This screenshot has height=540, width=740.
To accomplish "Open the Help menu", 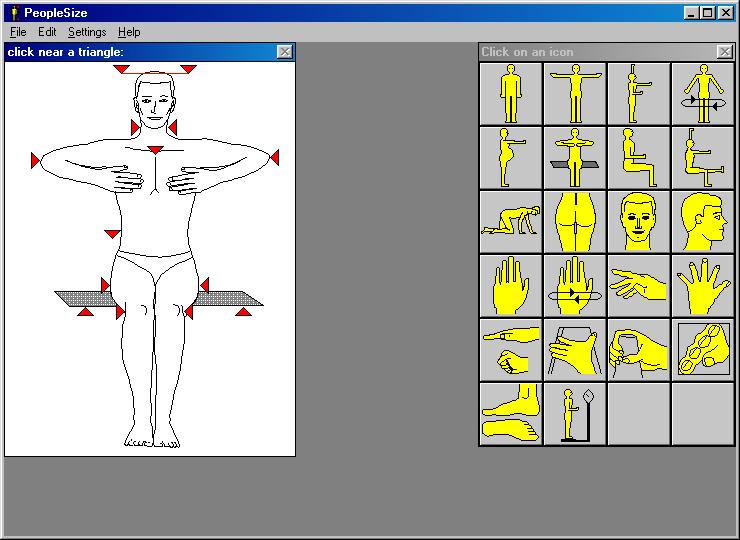I will [x=129, y=32].
